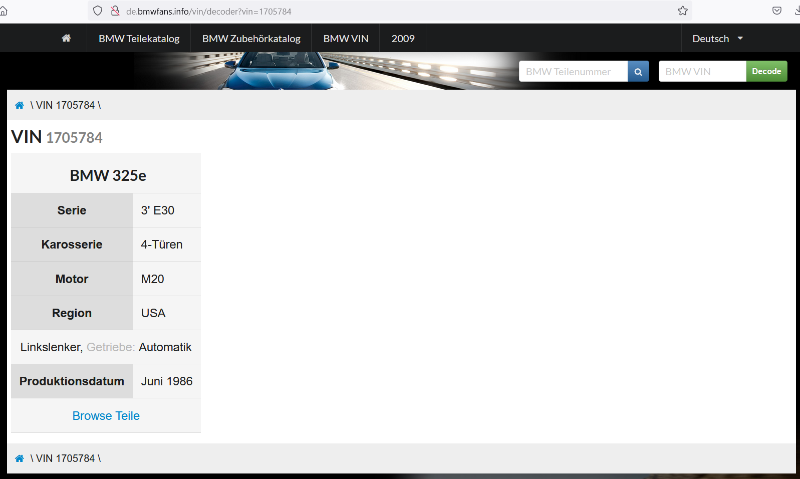Click the Pocket save icon in the toolbar
The height and width of the screenshot is (479, 800).
pos(776,10)
